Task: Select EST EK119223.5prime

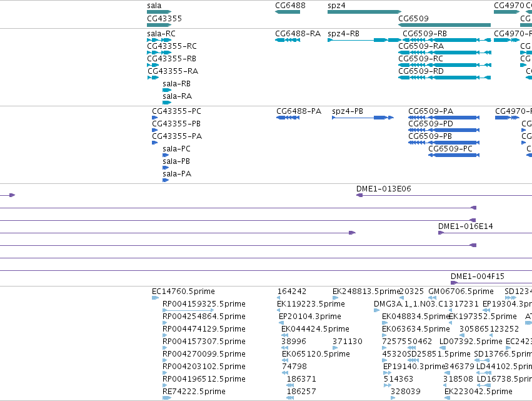Action: (x=311, y=304)
